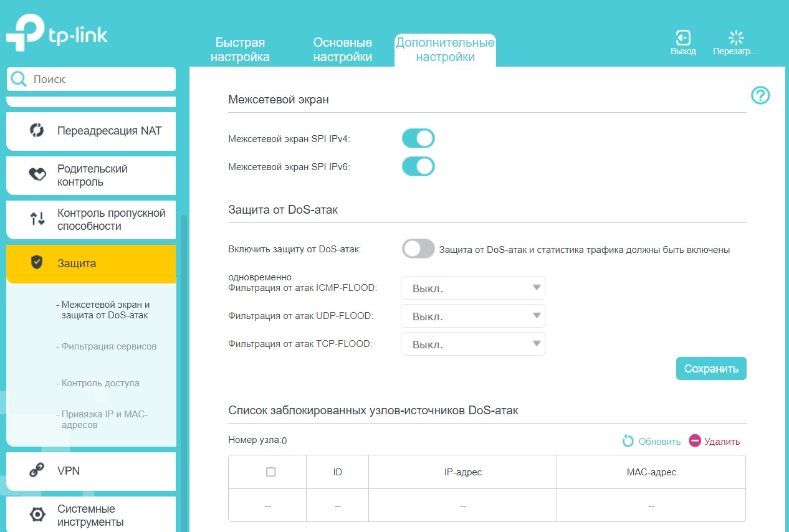
Task: Click the NAT forwarding (Переадресация NAT) icon
Action: [37, 131]
